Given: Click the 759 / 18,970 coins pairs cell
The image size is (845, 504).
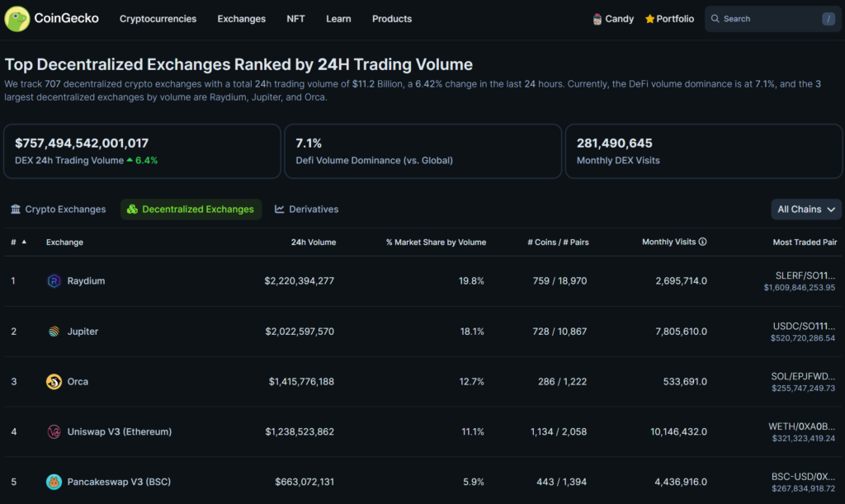Looking at the screenshot, I should point(559,280).
